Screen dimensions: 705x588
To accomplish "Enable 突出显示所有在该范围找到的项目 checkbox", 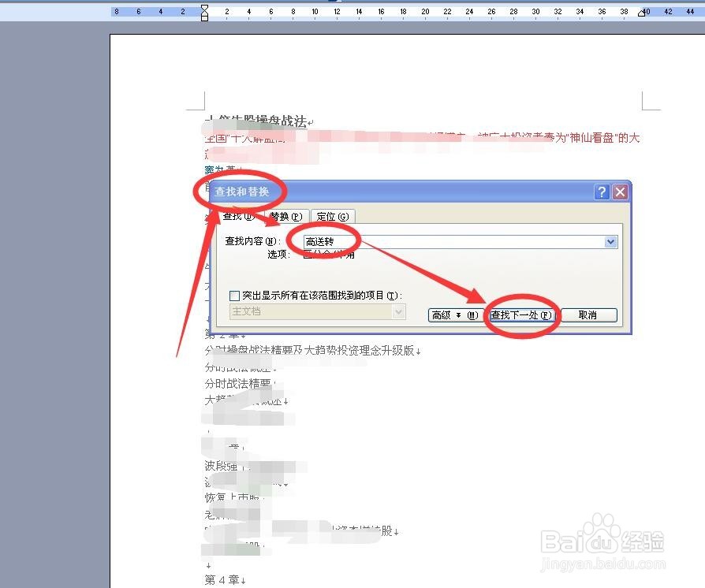I will pyautogui.click(x=234, y=296).
